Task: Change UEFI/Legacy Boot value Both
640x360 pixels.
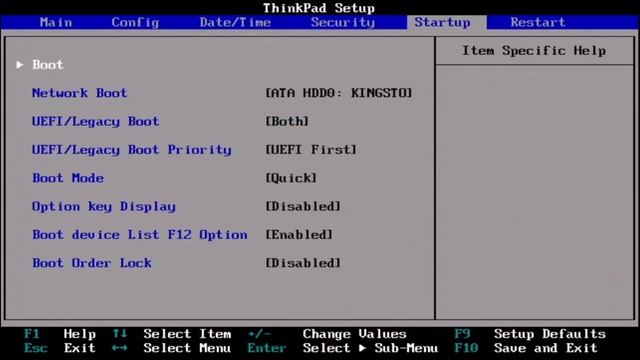Action: (x=287, y=121)
